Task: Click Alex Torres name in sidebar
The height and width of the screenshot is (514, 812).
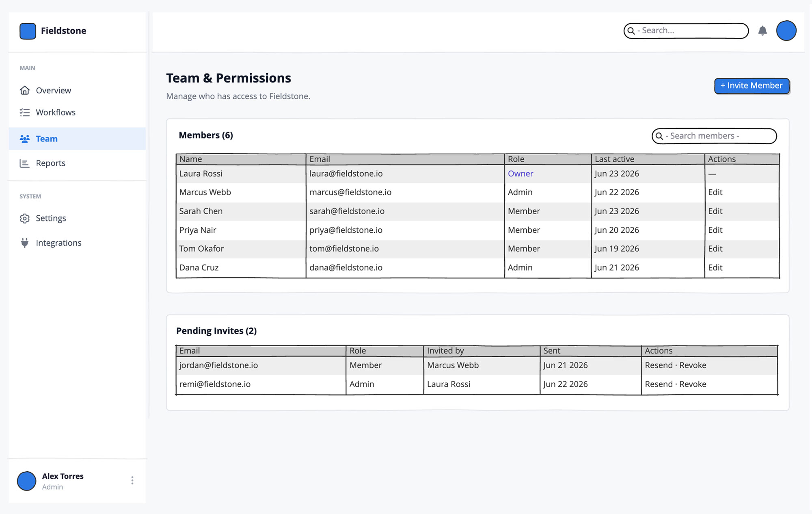Action: tap(63, 476)
